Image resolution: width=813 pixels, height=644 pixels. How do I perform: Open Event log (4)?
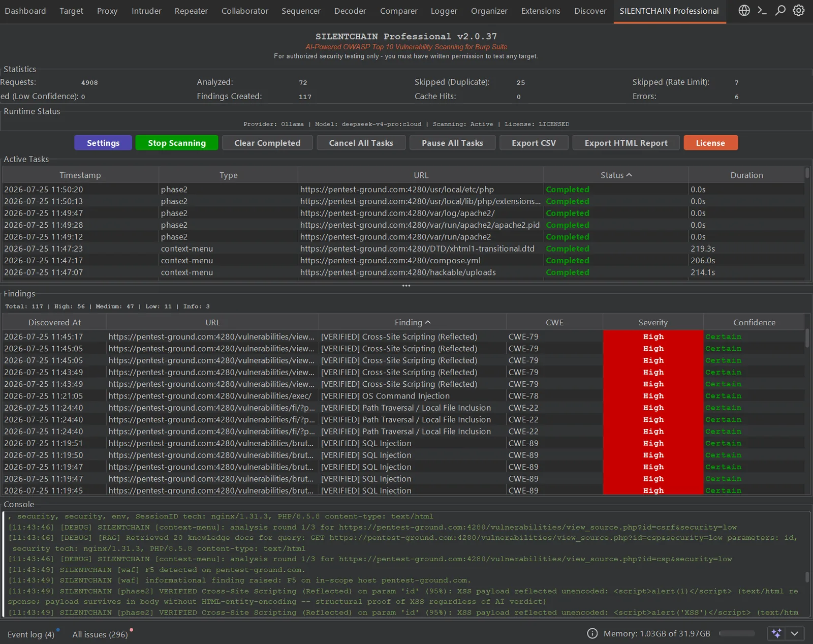coord(31,634)
